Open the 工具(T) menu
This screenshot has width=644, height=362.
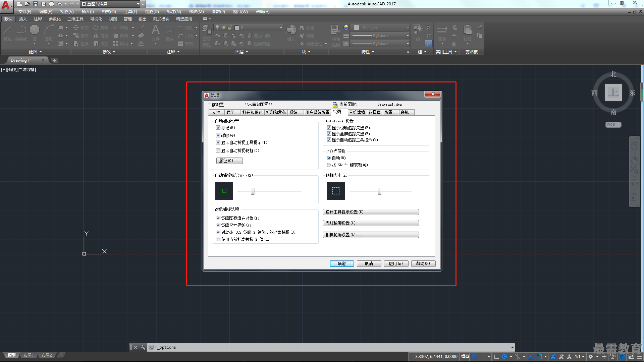[x=130, y=12]
